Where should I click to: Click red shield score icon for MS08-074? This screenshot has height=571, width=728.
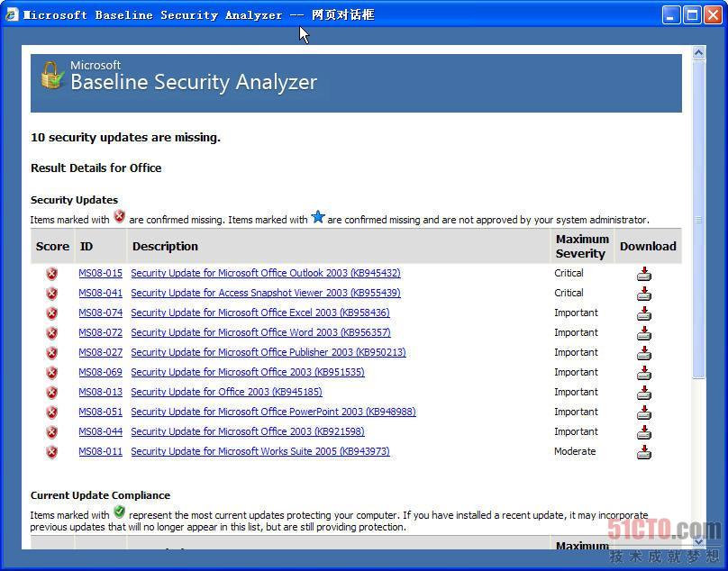point(52,313)
